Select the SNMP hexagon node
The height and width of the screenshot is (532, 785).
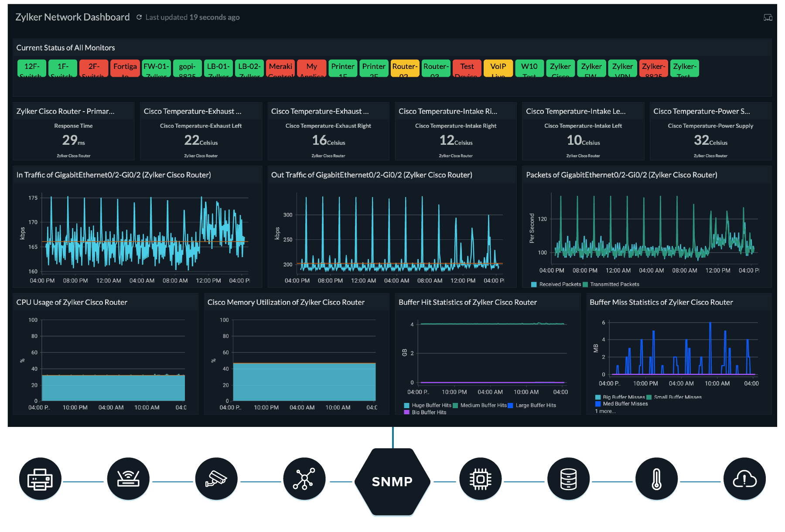tap(392, 481)
